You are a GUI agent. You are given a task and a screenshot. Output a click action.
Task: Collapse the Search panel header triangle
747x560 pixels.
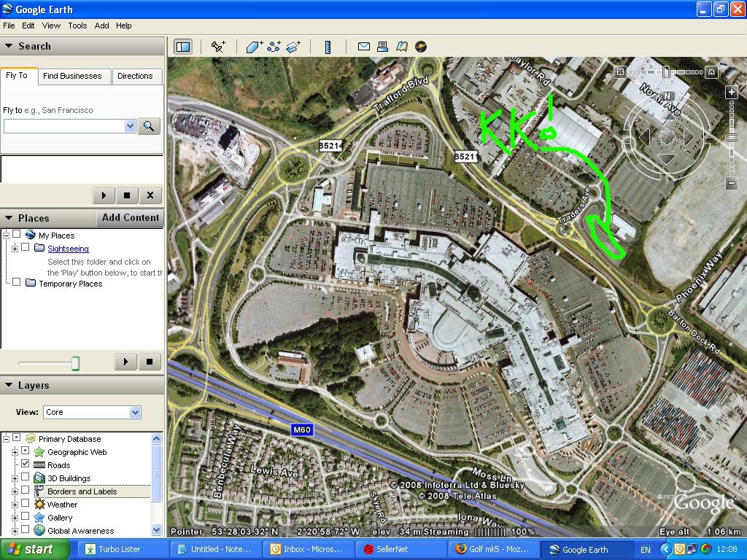(x=9, y=46)
